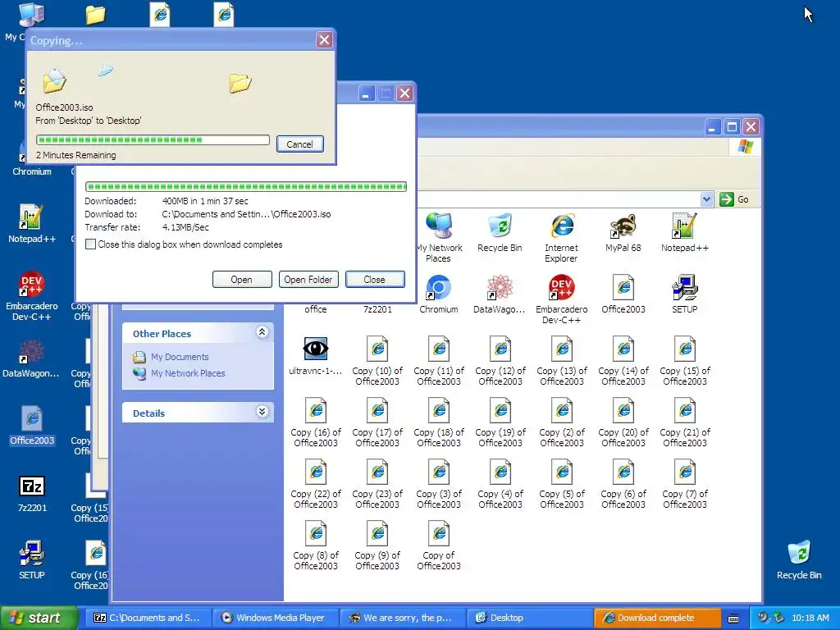Select DataWagon shortcut on the desktop
Screen dimensions: 840x630
click(x=30, y=358)
